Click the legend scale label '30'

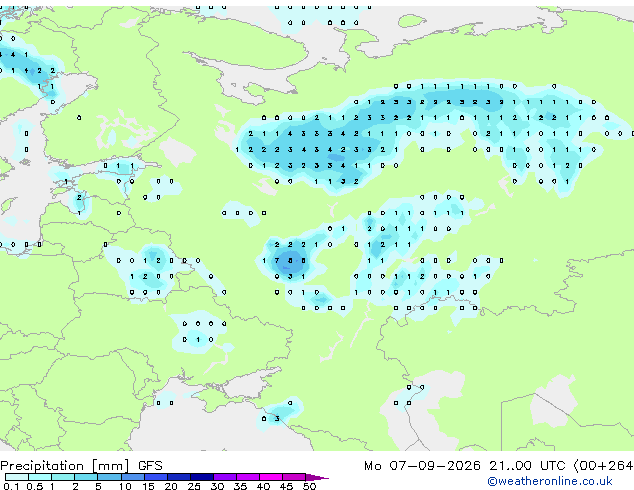tap(217, 486)
